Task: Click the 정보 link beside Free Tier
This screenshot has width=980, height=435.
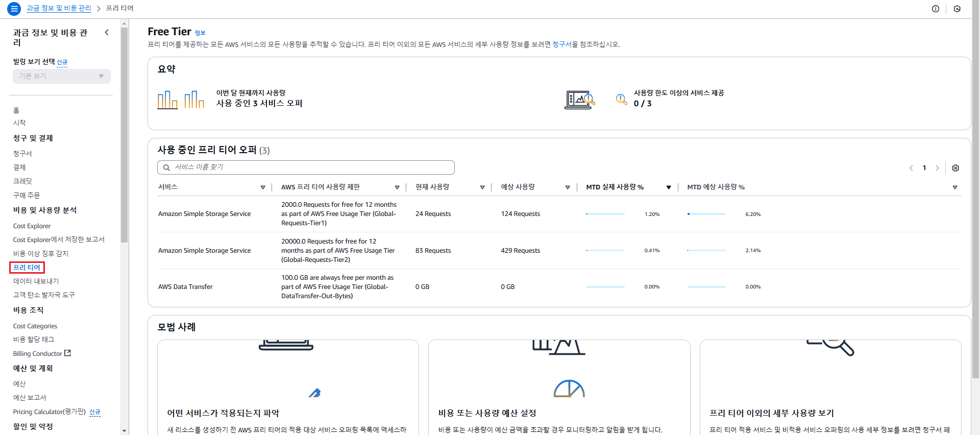Action: pyautogui.click(x=200, y=33)
